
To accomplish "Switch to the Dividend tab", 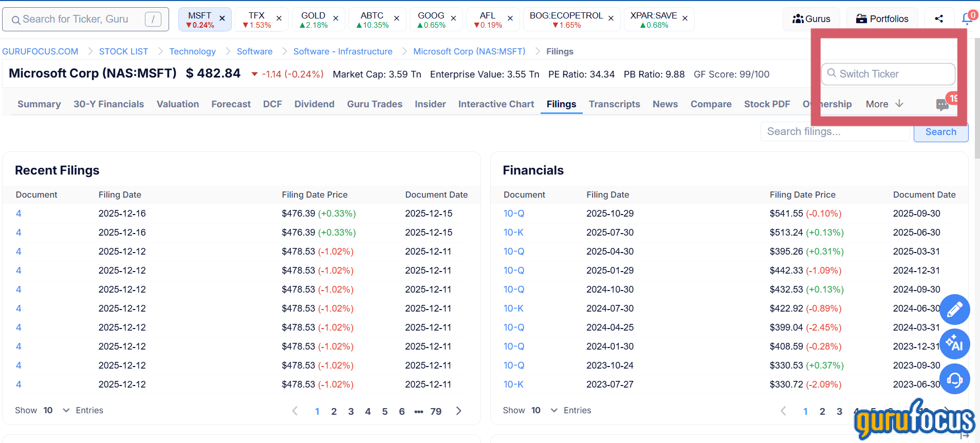I will click(x=315, y=104).
